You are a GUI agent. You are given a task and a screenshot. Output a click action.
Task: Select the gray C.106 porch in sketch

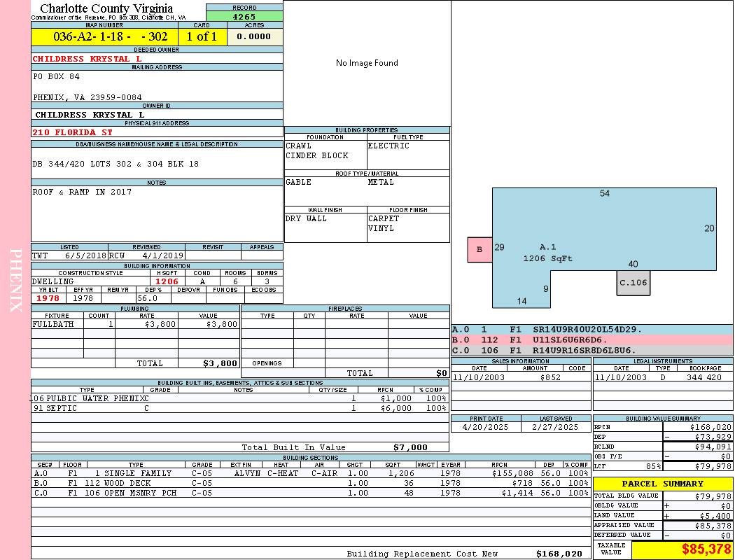633,283
